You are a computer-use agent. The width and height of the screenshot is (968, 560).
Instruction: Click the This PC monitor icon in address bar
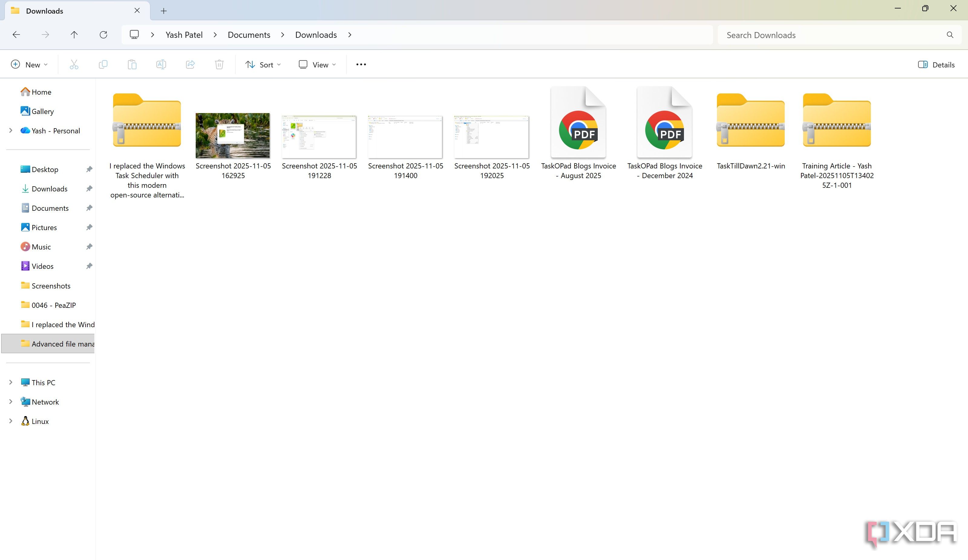[x=134, y=34]
